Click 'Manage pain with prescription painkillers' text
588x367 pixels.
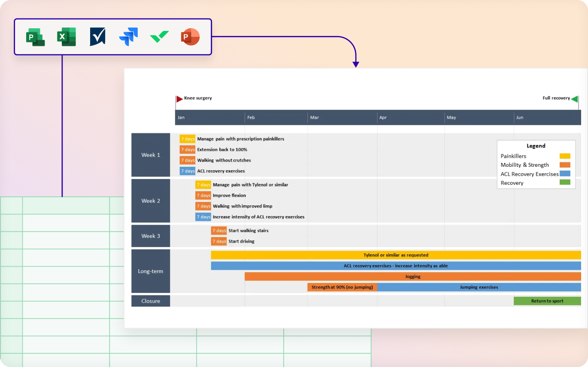click(x=241, y=139)
